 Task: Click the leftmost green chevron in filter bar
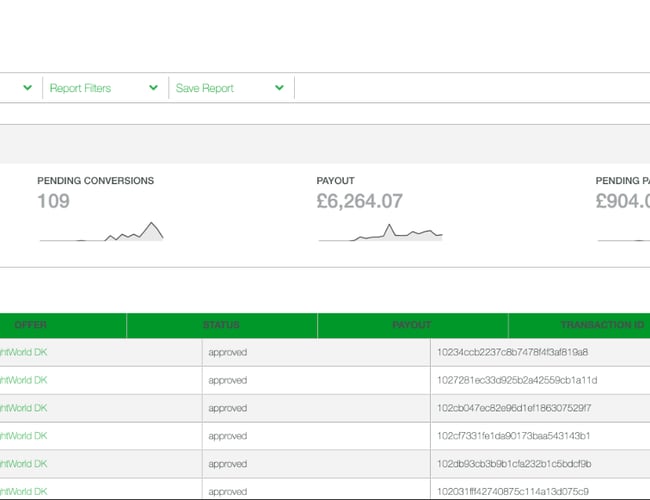(27, 88)
